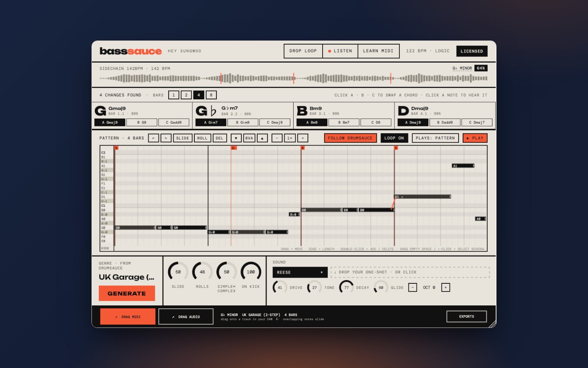Click the Generate button
This screenshot has height=368, width=588.
click(127, 294)
